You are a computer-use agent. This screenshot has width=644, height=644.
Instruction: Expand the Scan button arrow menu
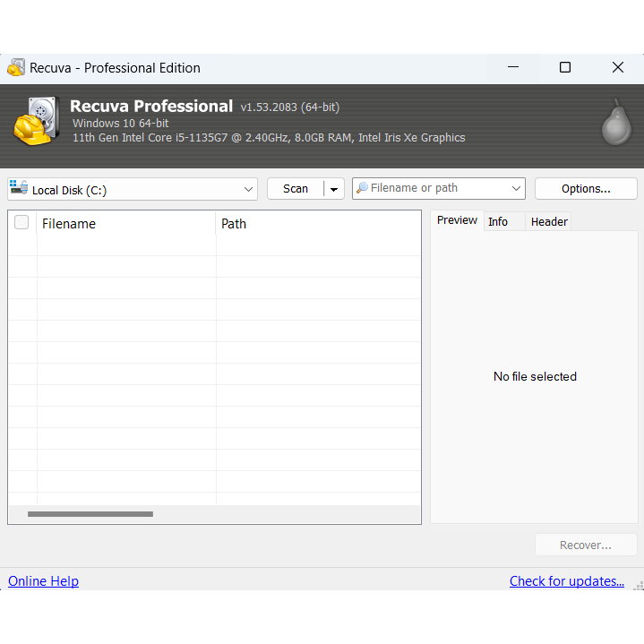333,189
